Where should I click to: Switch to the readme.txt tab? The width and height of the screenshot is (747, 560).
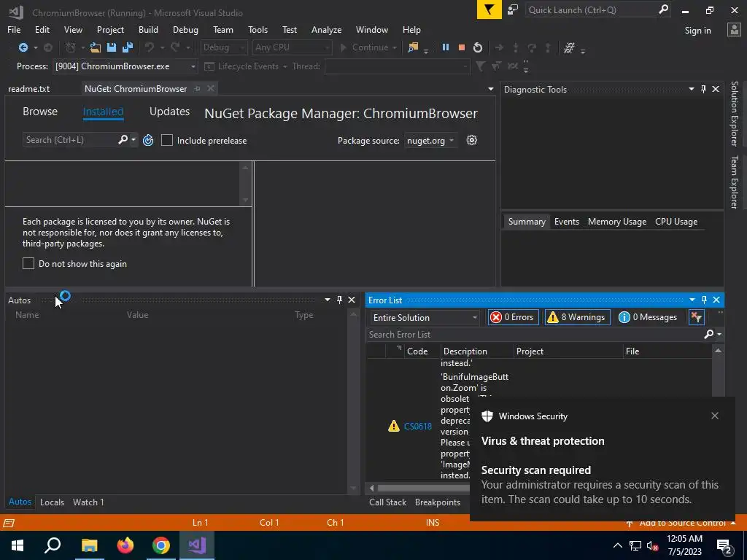tap(28, 88)
